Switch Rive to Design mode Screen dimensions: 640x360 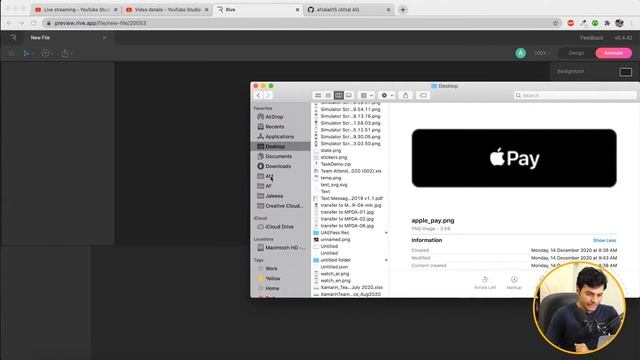point(576,53)
